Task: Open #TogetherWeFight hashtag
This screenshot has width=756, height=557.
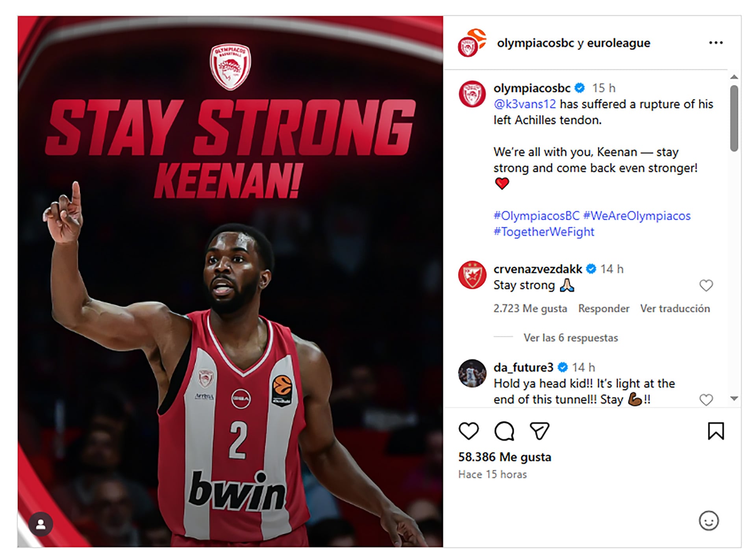Action: [544, 232]
